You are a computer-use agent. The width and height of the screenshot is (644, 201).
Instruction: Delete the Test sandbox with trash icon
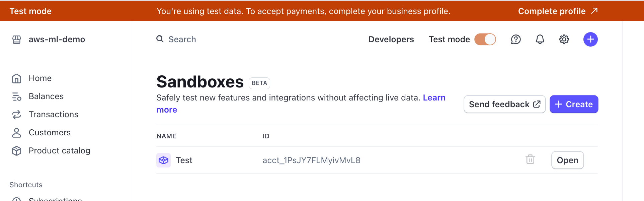530,159
